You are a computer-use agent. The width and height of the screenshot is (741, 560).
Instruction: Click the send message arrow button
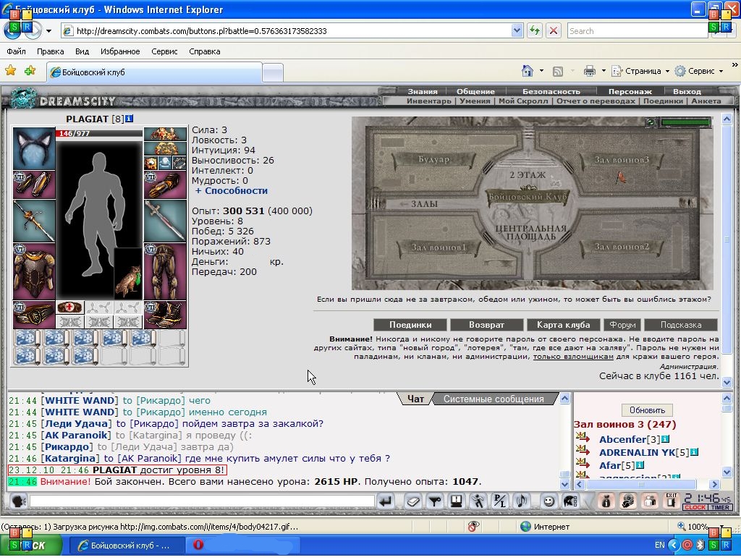(386, 501)
